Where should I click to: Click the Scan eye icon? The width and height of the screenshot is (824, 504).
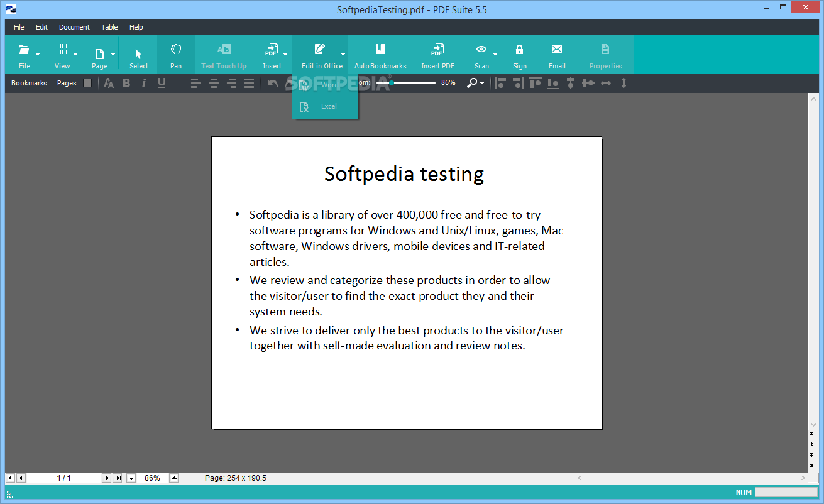click(481, 50)
